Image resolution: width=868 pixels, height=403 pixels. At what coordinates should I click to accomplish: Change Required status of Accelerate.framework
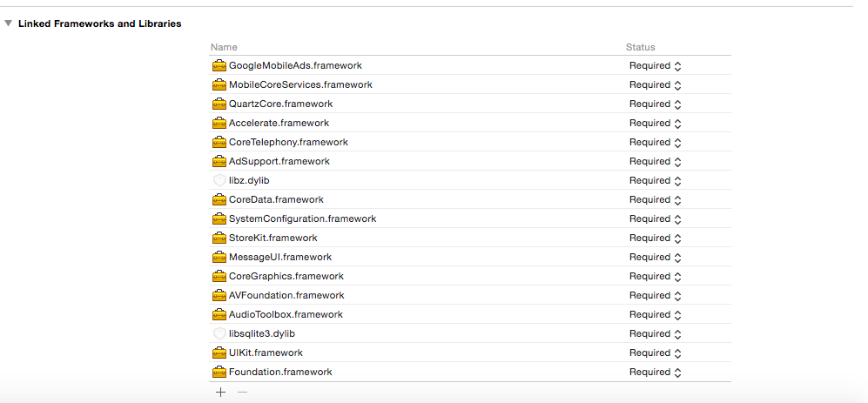pyautogui.click(x=656, y=123)
